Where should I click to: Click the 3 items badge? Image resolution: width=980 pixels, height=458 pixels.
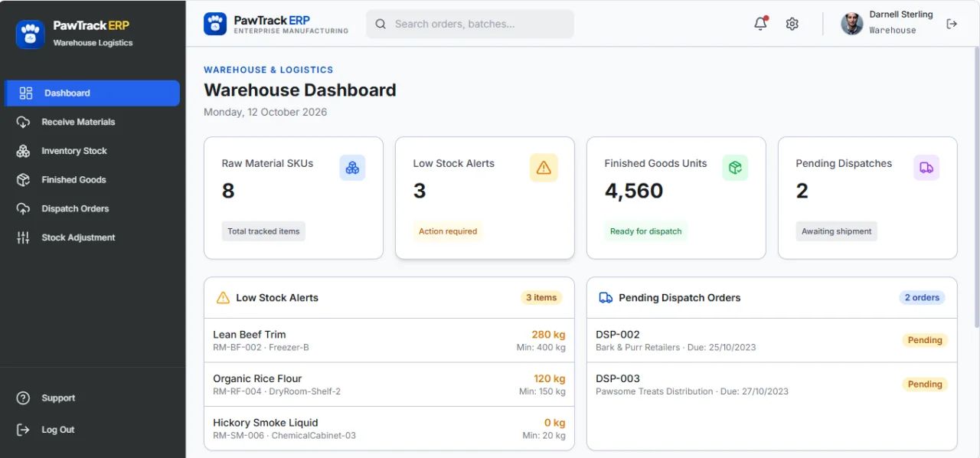(541, 298)
